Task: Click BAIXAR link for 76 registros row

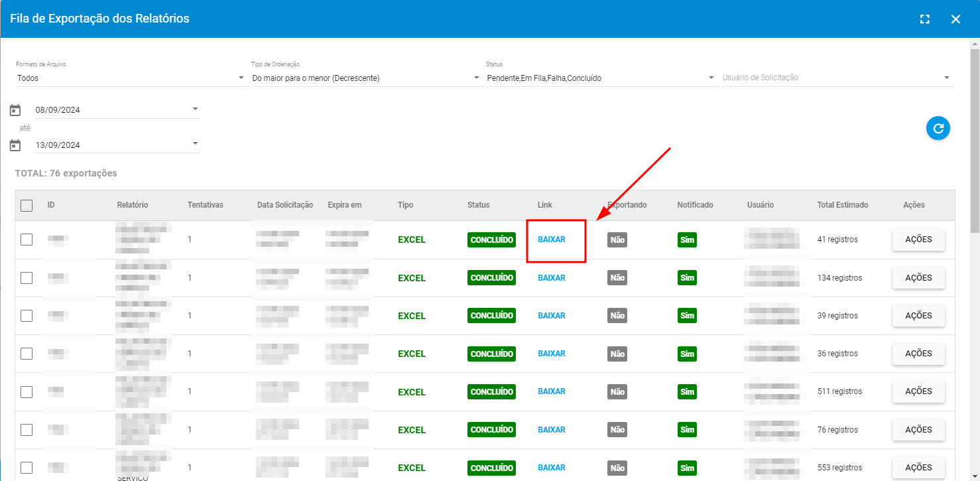Action: point(552,430)
